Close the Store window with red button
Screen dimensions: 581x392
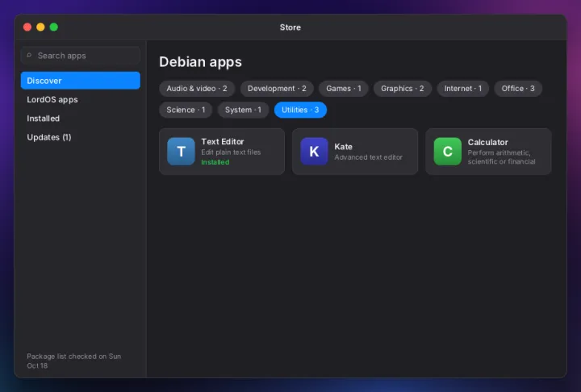27,27
